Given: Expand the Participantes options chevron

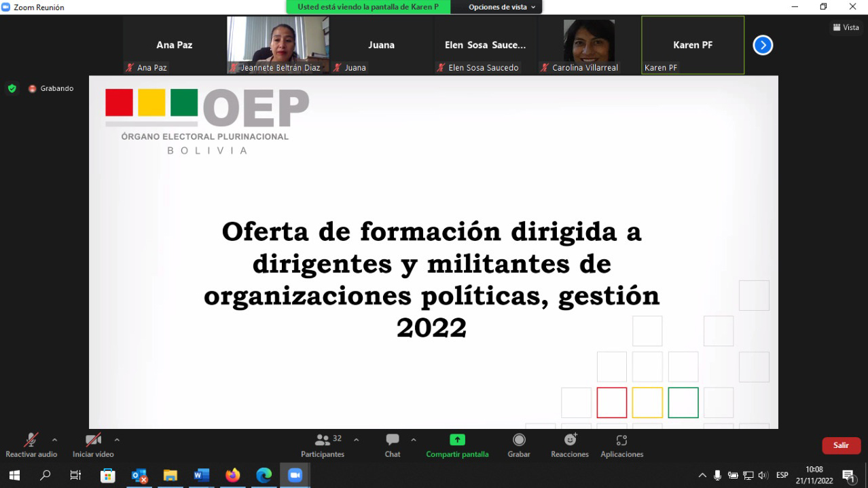Looking at the screenshot, I should (x=357, y=440).
